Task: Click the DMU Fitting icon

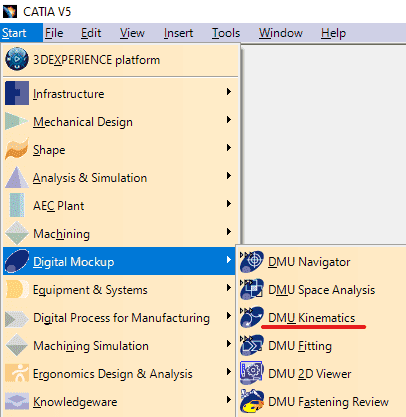Action: click(252, 346)
